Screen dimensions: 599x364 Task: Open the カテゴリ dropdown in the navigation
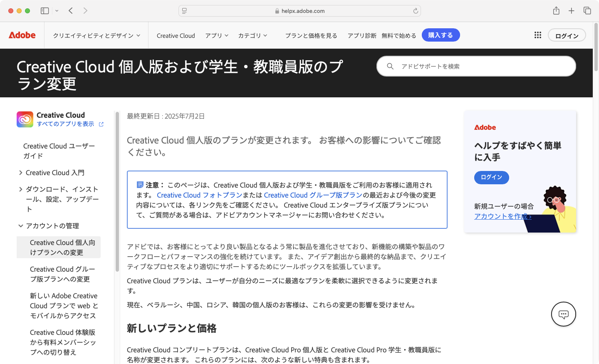click(x=252, y=35)
